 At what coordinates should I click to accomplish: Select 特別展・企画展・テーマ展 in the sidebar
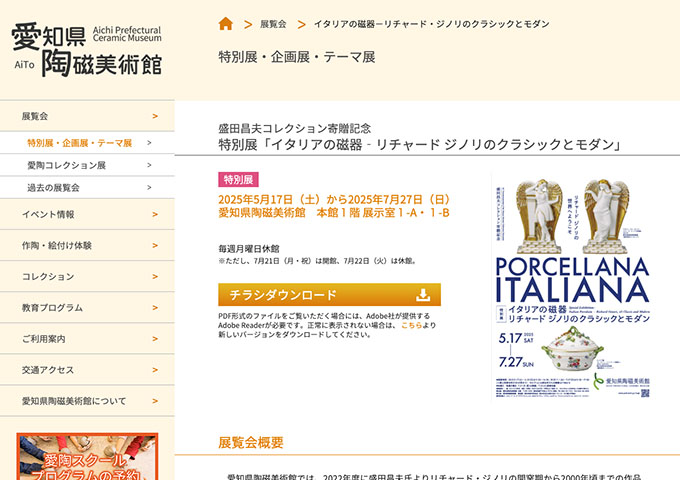pyautogui.click(x=87, y=143)
